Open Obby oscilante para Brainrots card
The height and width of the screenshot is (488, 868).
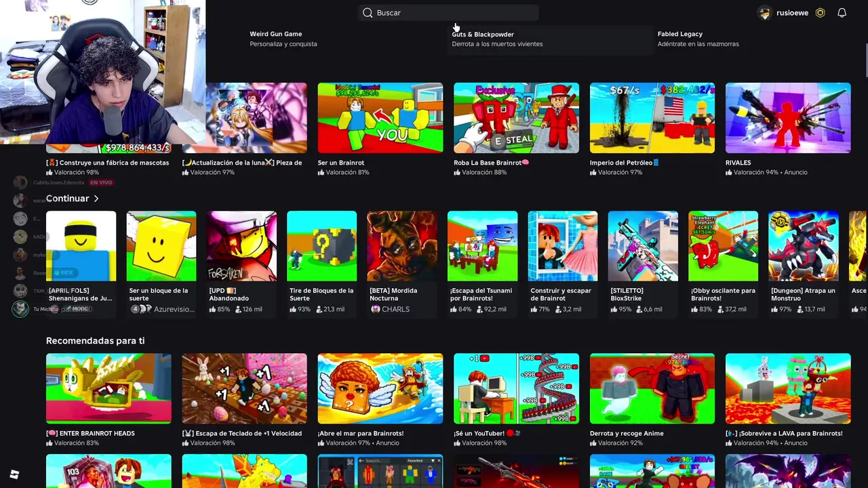[x=723, y=264]
